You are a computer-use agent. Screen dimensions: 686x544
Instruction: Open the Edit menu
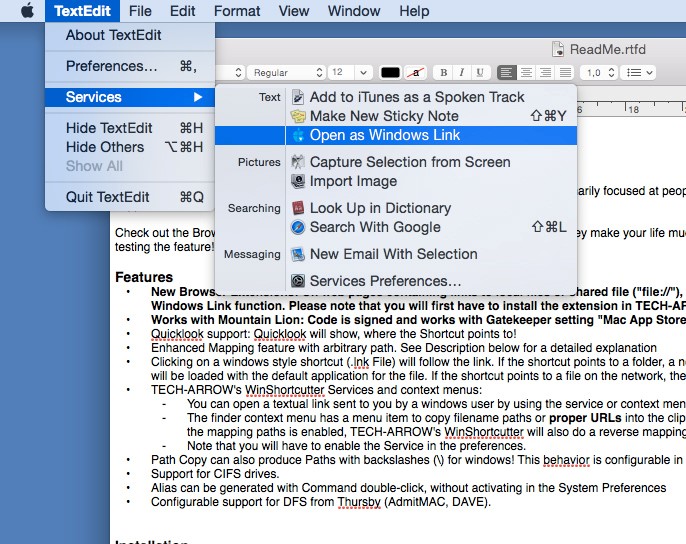pyautogui.click(x=182, y=11)
